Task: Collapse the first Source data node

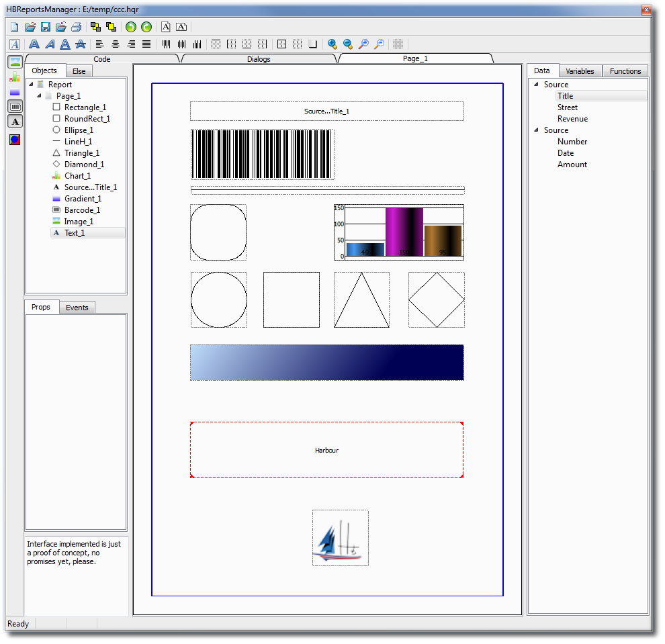Action: (535, 85)
